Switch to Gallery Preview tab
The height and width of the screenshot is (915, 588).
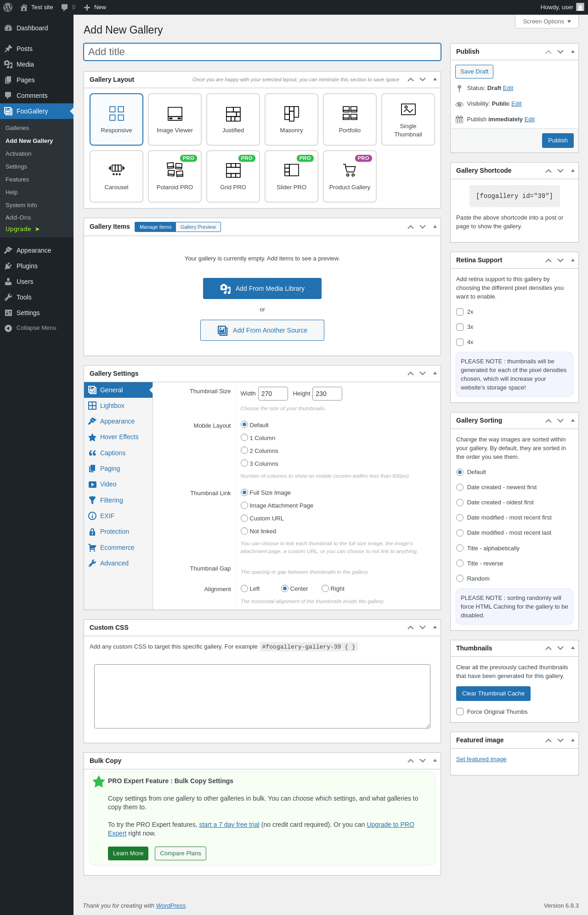click(198, 227)
